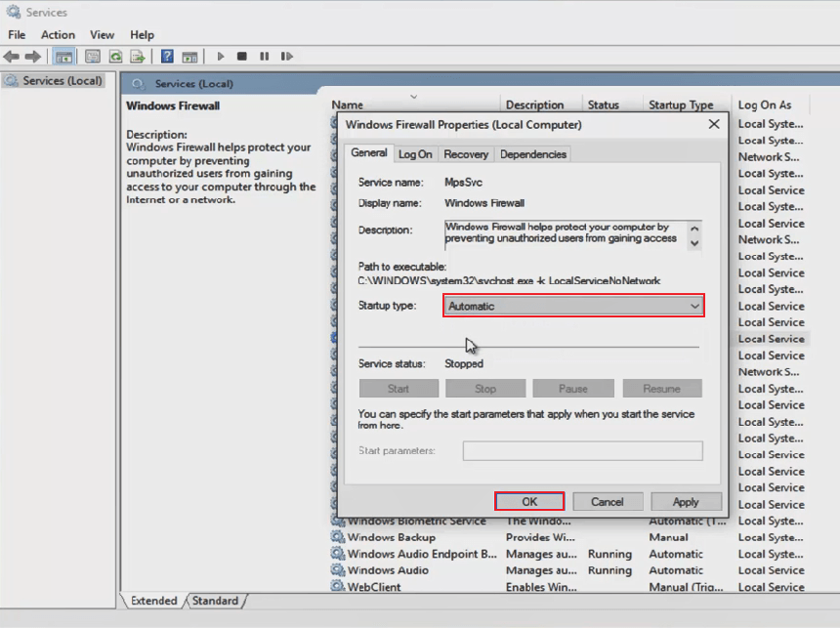This screenshot has height=628, width=840.
Task: Switch to the Recovery tab
Action: click(x=466, y=154)
